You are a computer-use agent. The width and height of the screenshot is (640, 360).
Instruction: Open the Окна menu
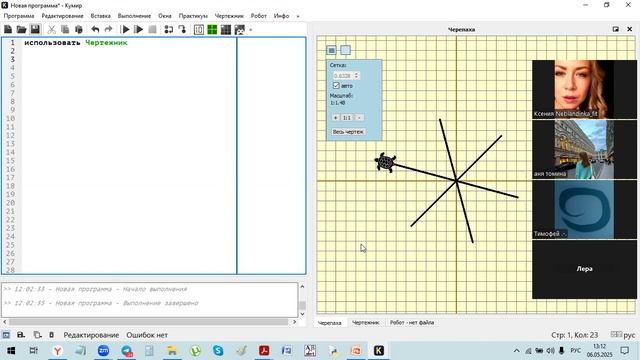[x=165, y=16]
